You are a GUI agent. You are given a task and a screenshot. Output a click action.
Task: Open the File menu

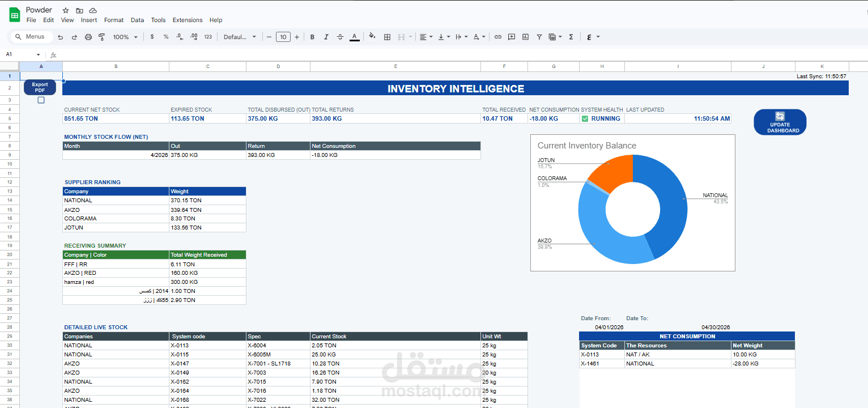31,20
